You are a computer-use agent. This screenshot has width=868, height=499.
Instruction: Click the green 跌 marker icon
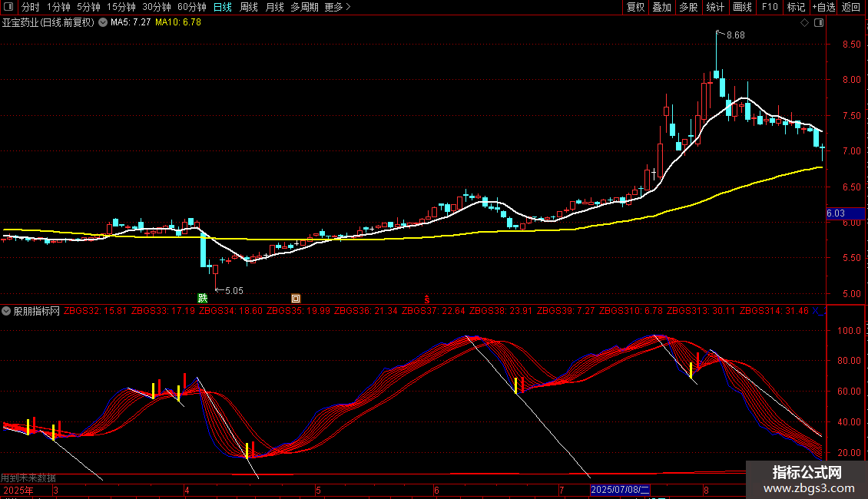click(203, 298)
